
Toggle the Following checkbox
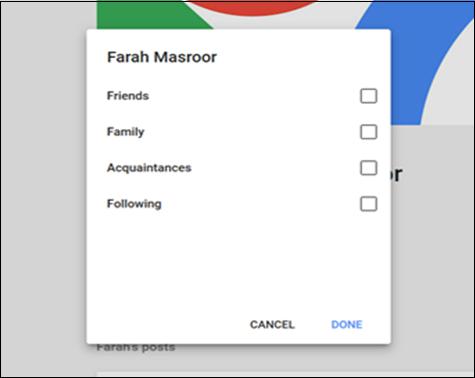[x=368, y=204]
